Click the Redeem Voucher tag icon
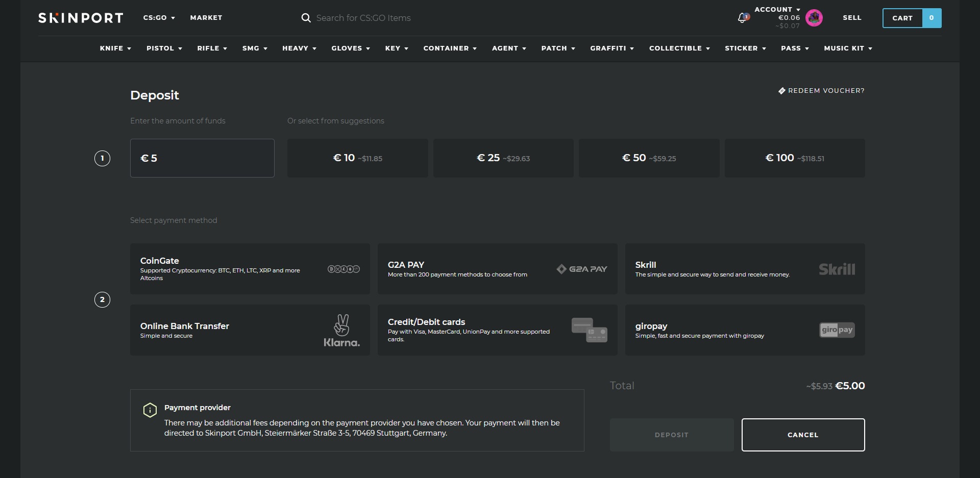This screenshot has width=980, height=478. [x=781, y=91]
